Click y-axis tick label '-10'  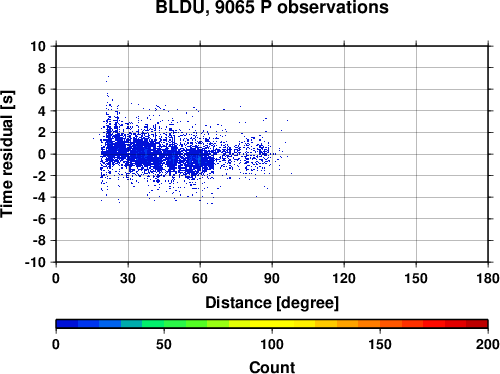tap(35, 263)
